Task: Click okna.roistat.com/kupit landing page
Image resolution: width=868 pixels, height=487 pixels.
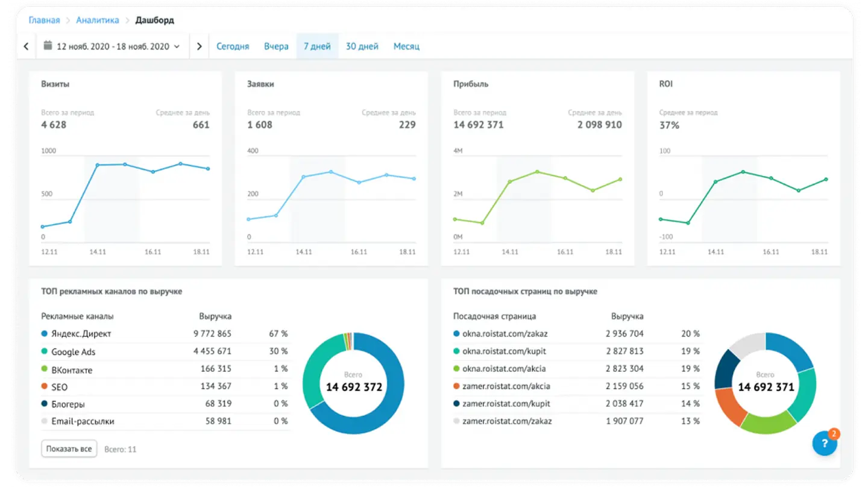Action: (504, 351)
